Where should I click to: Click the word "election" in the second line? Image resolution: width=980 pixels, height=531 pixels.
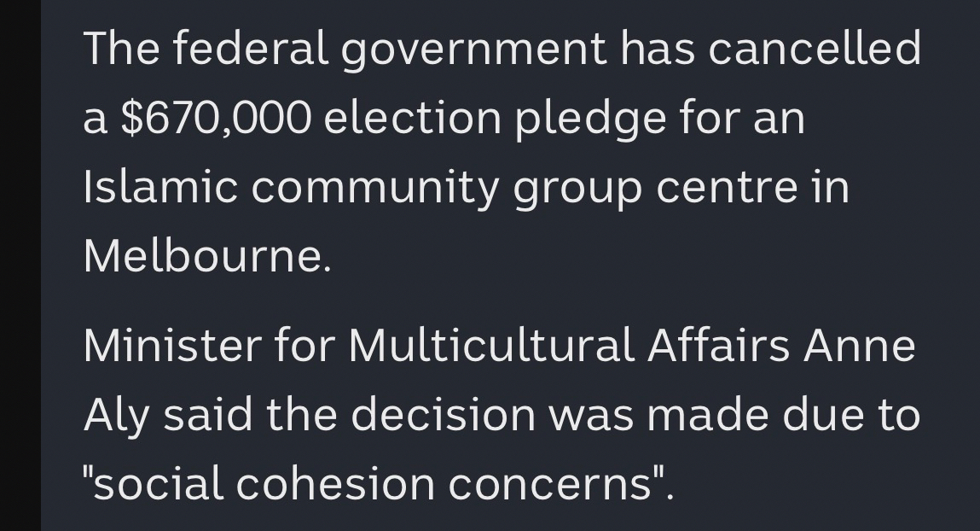(x=412, y=118)
